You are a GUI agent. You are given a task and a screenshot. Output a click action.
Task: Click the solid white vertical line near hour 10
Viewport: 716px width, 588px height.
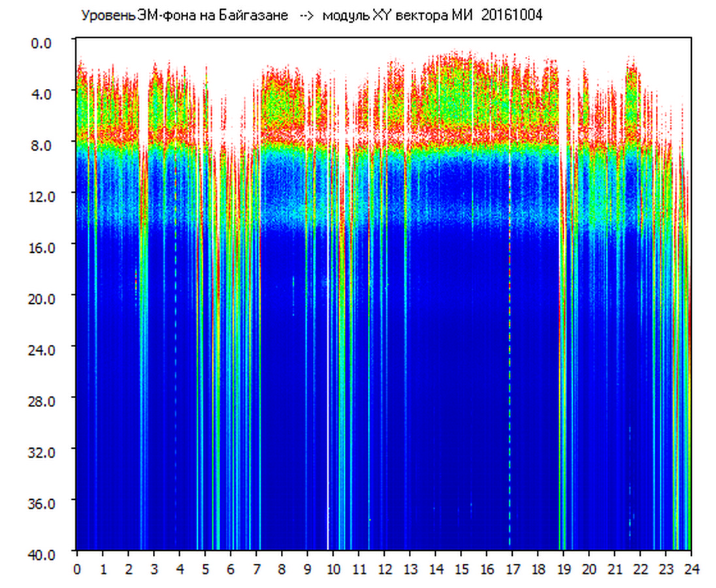tap(328, 392)
